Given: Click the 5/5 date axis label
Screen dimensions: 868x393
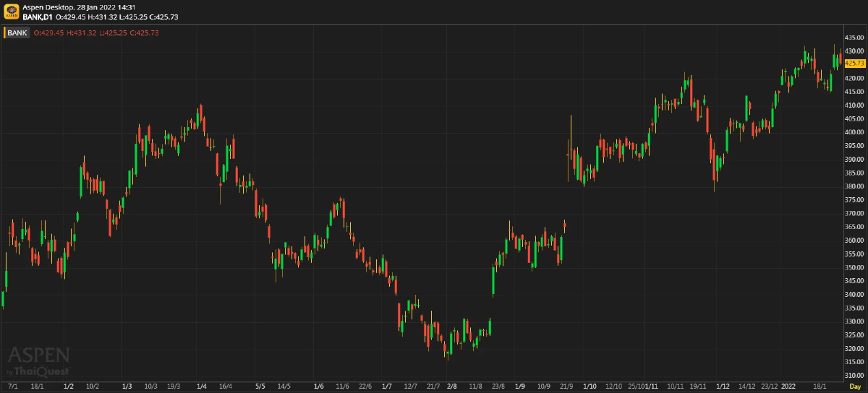Looking at the screenshot, I should (x=260, y=386).
